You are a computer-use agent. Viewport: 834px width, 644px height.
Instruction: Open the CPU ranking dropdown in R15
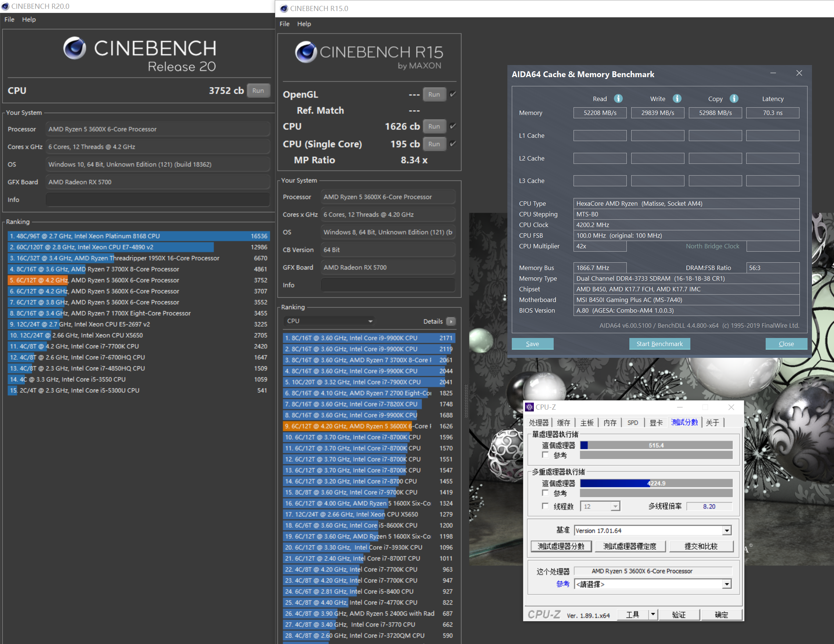click(330, 321)
